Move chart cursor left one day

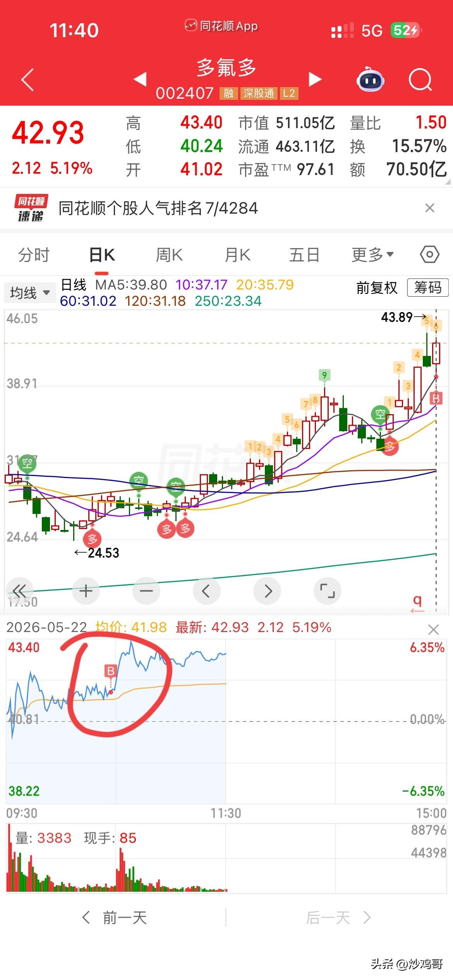206,591
